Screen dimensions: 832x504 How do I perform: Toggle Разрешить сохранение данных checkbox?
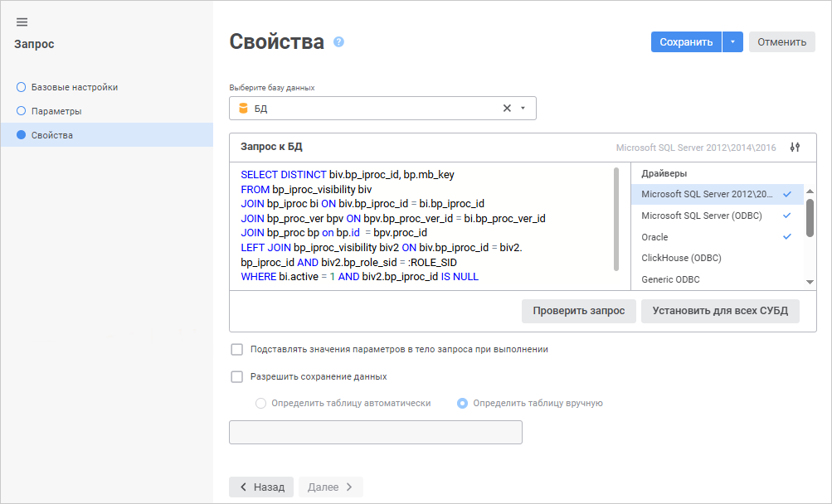[237, 376]
